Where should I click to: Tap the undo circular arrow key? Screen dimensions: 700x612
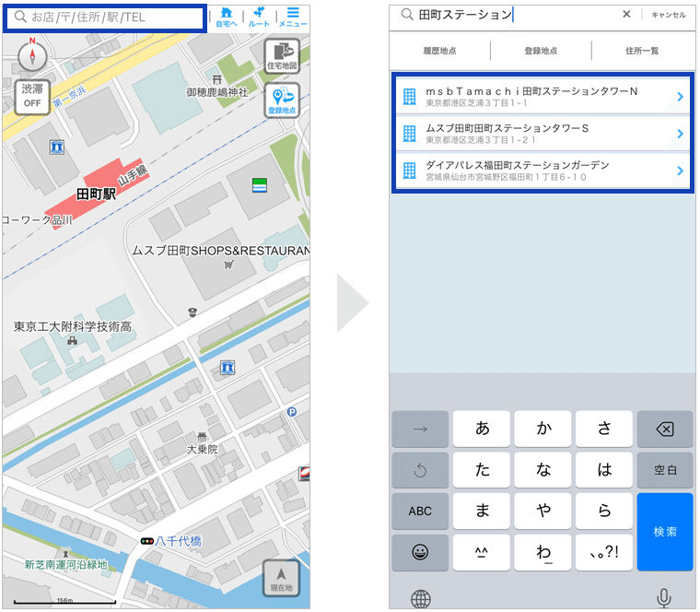coord(420,470)
